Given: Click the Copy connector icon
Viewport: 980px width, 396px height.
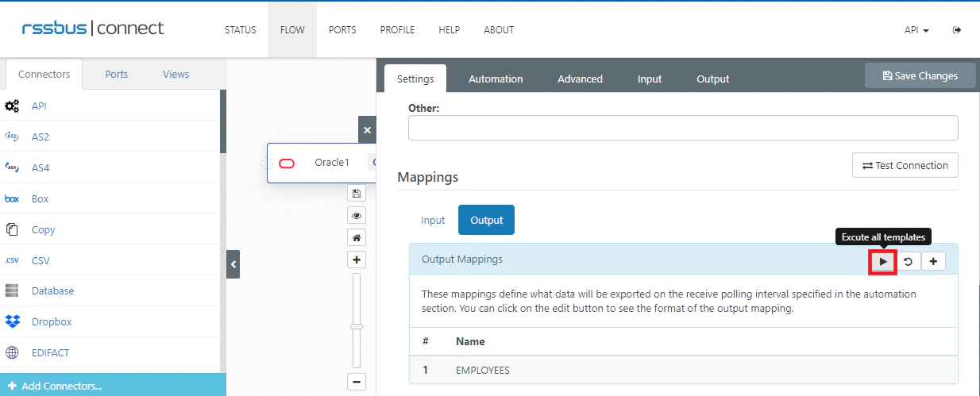Looking at the screenshot, I should click(x=12, y=229).
